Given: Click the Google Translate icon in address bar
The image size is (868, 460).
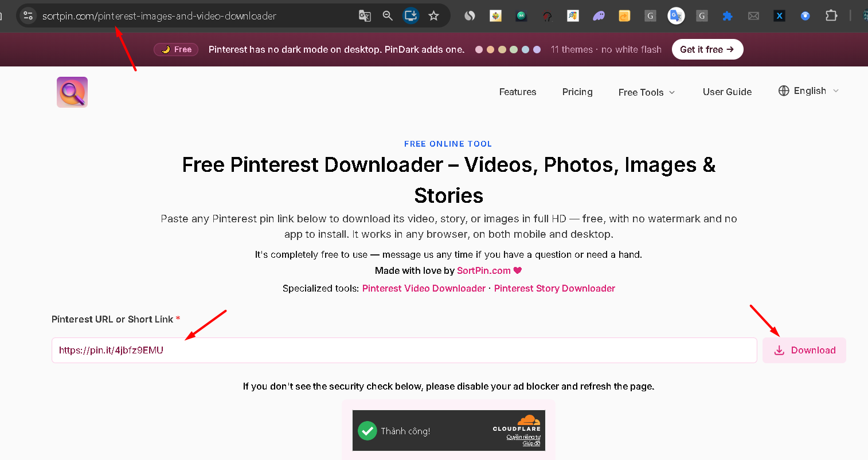Looking at the screenshot, I should [x=365, y=16].
